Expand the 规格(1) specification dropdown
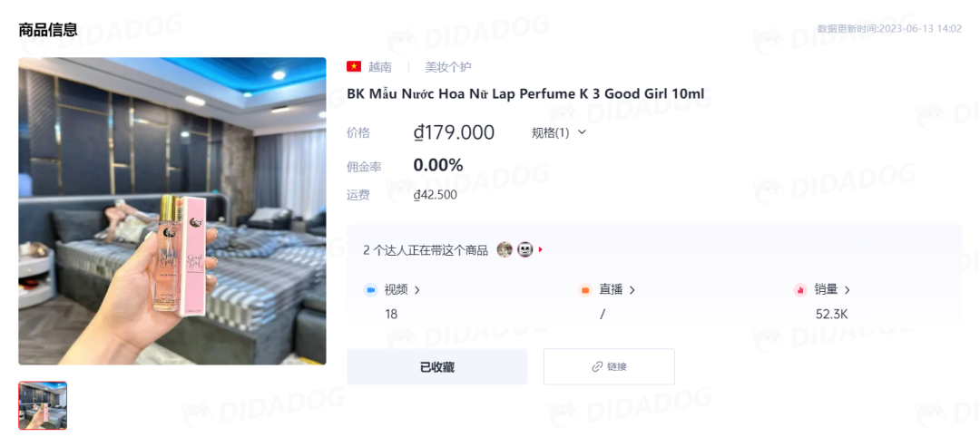 coord(559,132)
